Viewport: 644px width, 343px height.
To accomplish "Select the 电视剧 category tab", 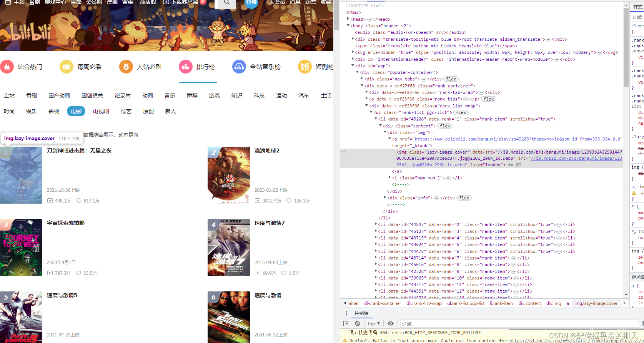I will tap(101, 111).
